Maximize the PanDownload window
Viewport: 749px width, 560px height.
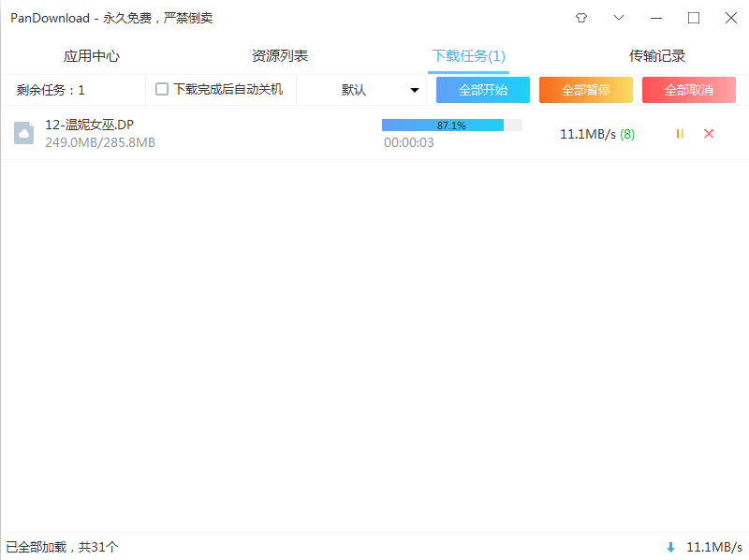694,18
